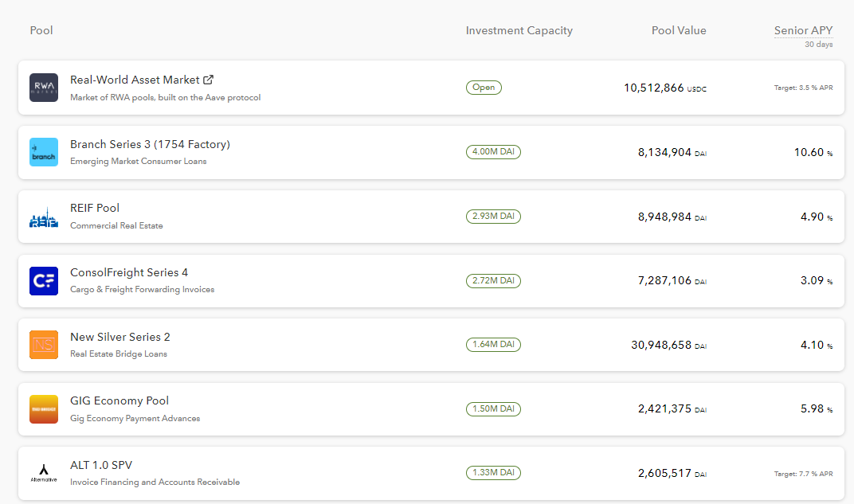Click the New Silver NS logo
This screenshot has height=504, width=854.
(44, 345)
